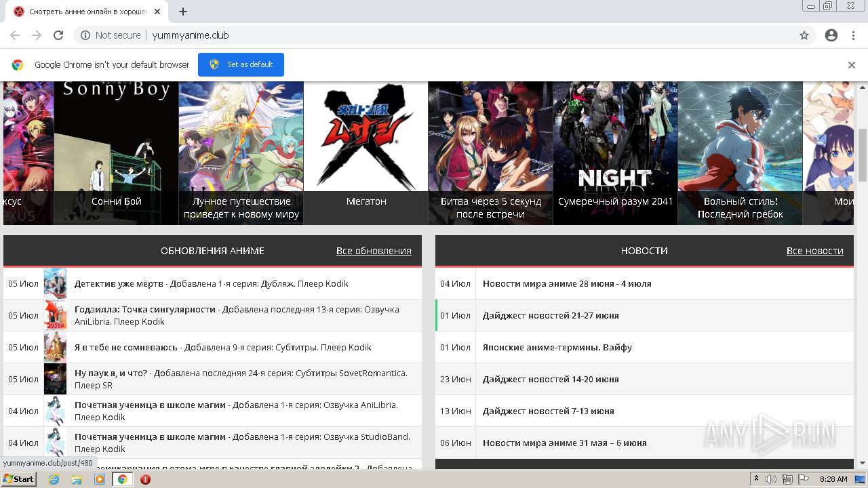Viewport: 868px width, 488px height.
Task: Open the Мегатон anime poster
Action: point(366,153)
